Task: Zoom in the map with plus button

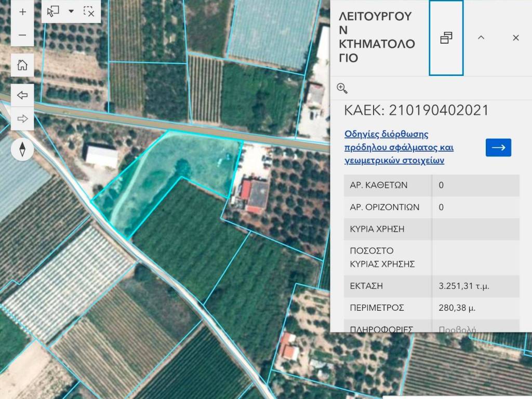Action: tap(22, 12)
